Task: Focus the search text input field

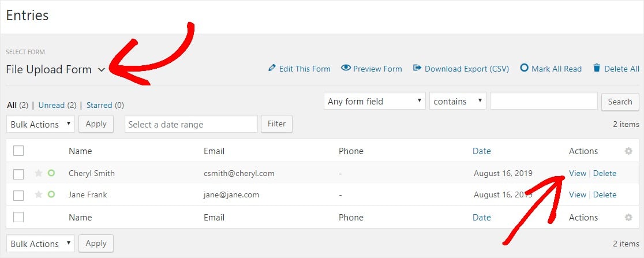Action: [x=544, y=101]
